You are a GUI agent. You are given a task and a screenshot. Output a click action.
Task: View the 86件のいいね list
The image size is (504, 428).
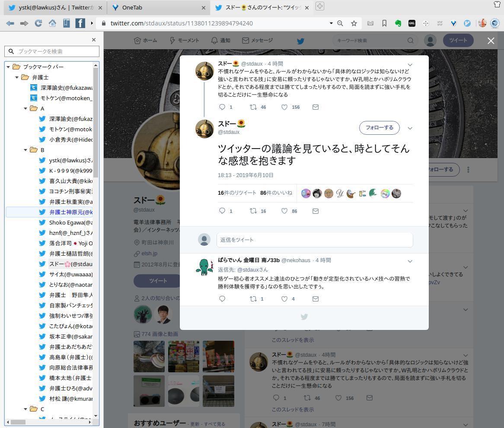[x=276, y=193]
